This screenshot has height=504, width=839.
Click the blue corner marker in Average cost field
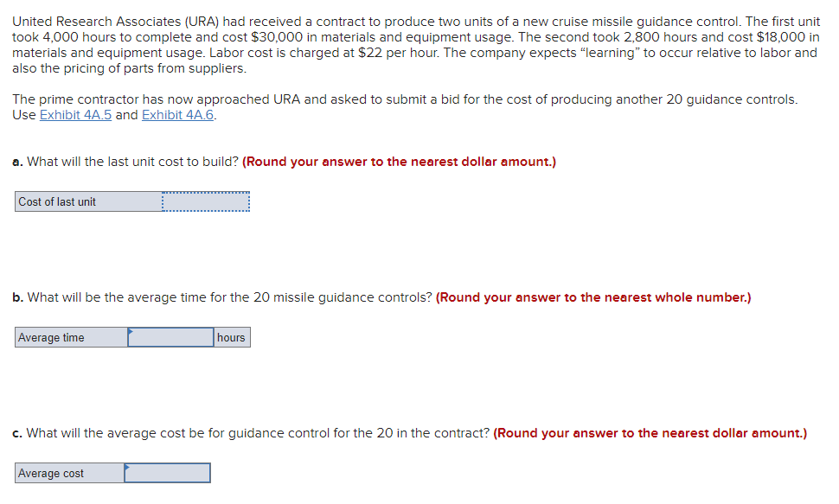click(x=127, y=467)
